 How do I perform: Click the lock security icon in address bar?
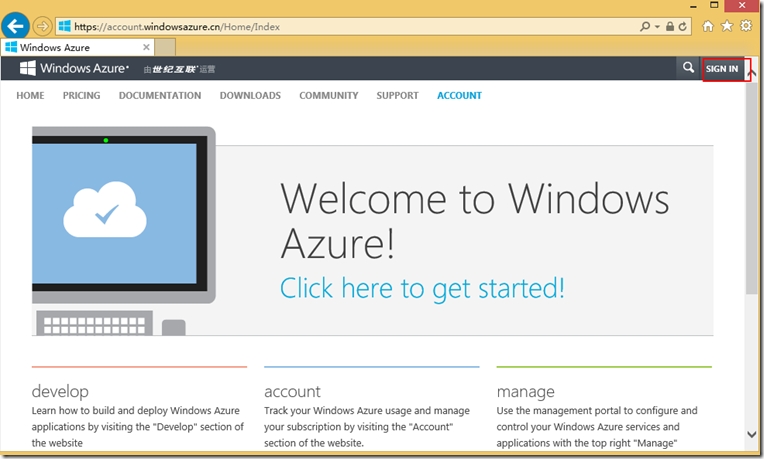coord(670,26)
